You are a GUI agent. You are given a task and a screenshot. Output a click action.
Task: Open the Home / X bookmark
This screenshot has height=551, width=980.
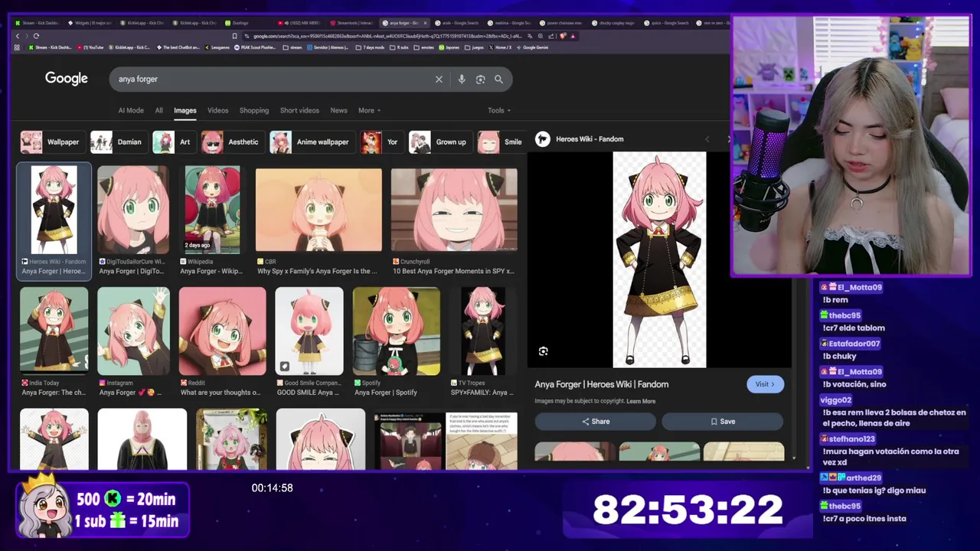[499, 47]
